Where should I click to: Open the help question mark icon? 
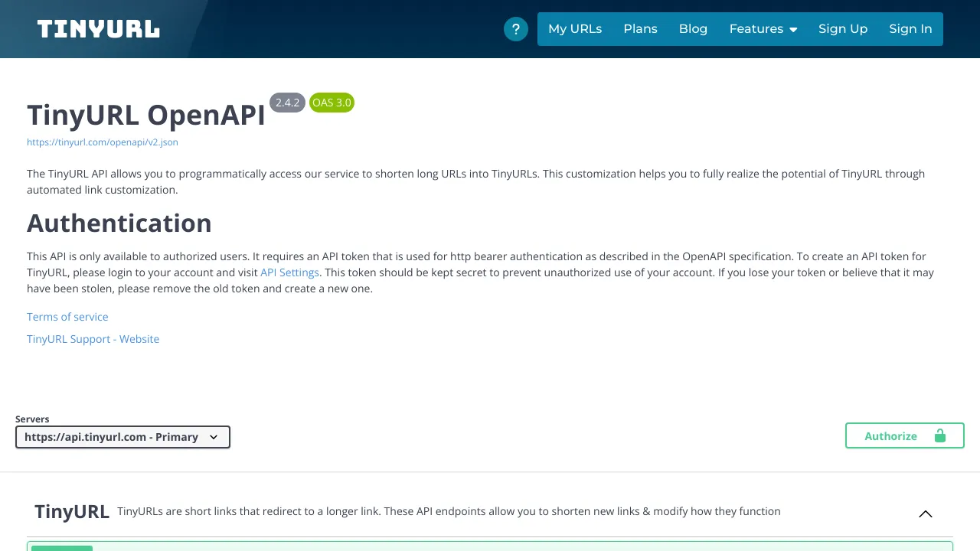[x=516, y=29]
